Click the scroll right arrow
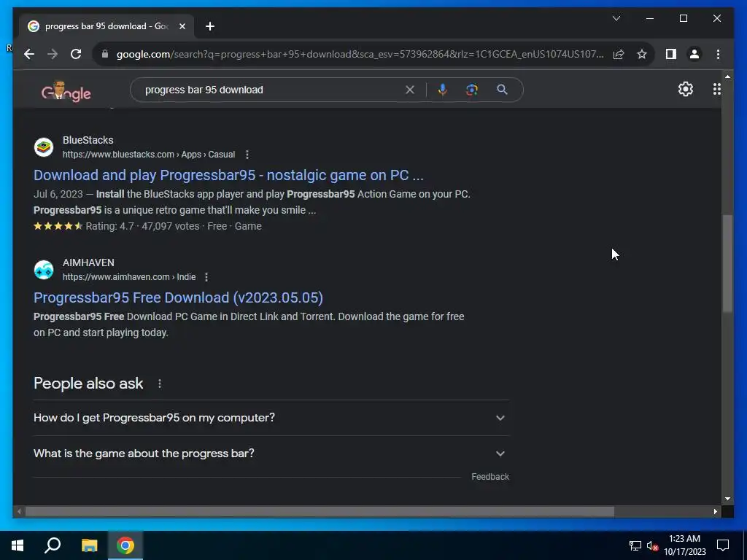 tap(715, 511)
